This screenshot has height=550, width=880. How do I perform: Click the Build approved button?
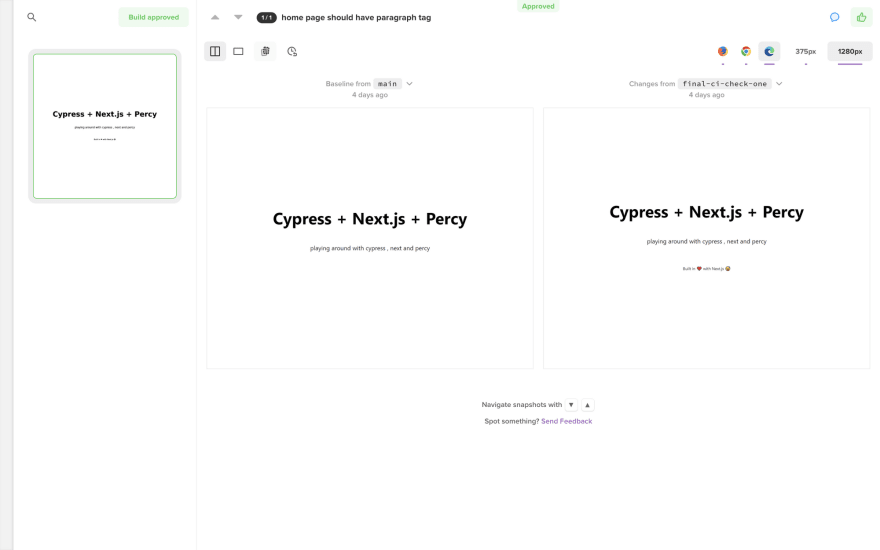click(x=154, y=17)
